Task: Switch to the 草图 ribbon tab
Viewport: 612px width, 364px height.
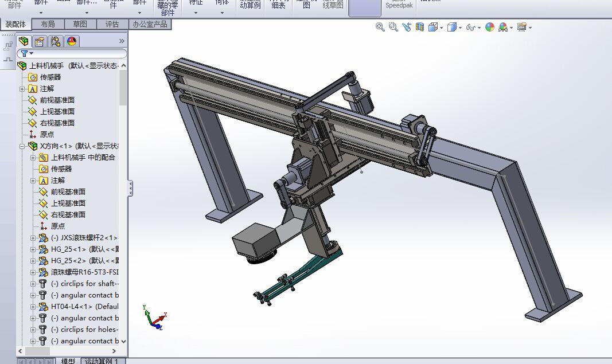Action: point(80,24)
